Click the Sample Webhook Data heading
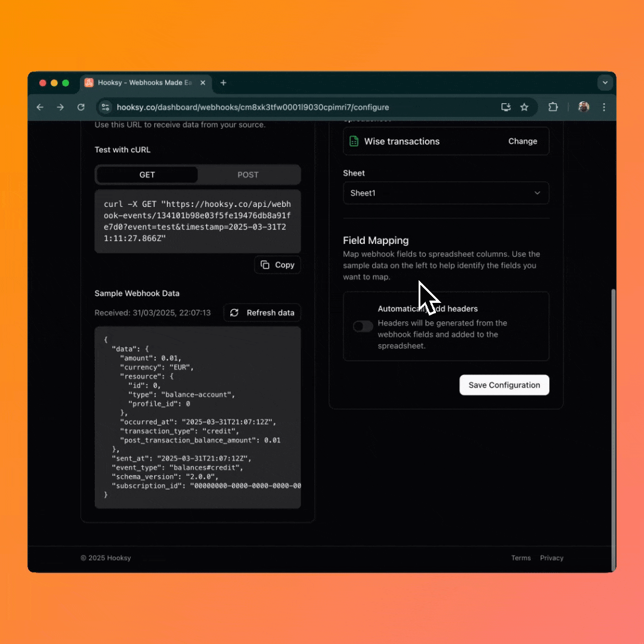This screenshot has height=644, width=644. pos(137,293)
